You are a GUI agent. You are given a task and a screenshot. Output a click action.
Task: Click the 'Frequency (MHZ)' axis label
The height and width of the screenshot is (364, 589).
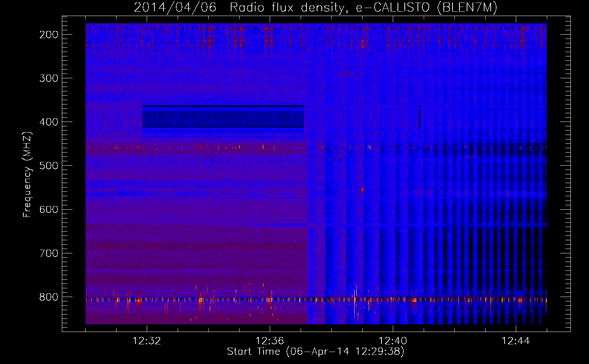(27, 174)
